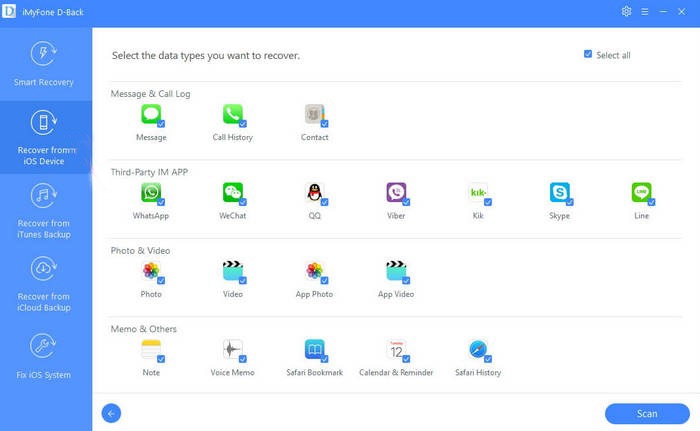Select the Call History phone icon
This screenshot has height=431, width=700.
233,114
